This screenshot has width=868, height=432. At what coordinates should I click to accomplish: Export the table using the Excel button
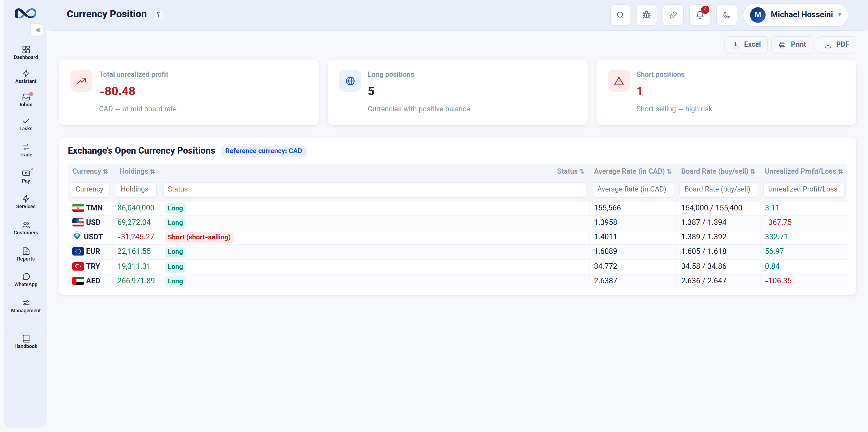[746, 45]
